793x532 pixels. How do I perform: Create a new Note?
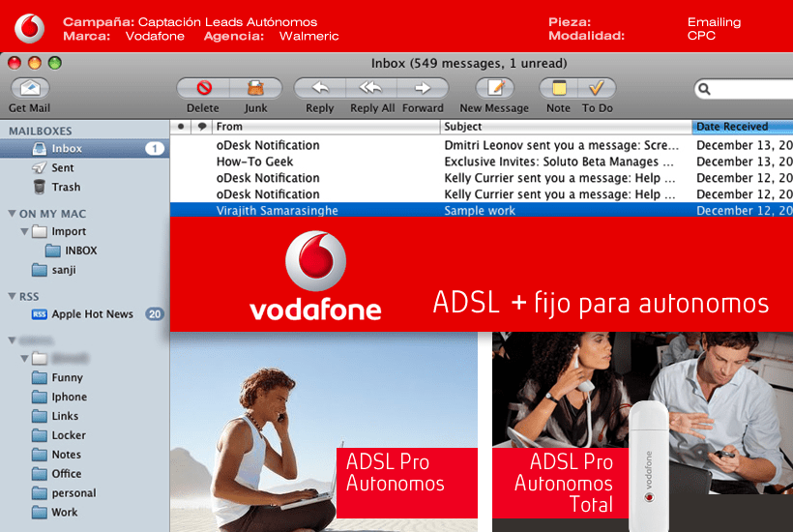point(558,88)
